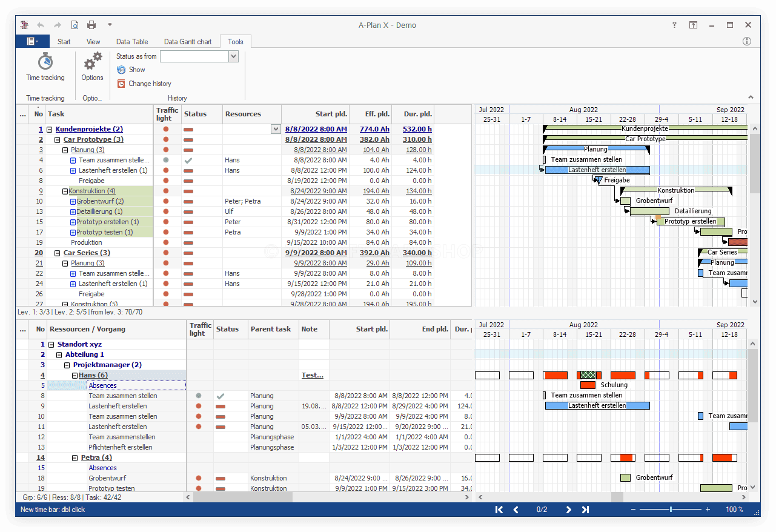Switch to the View tab
776x532 pixels.
93,42
